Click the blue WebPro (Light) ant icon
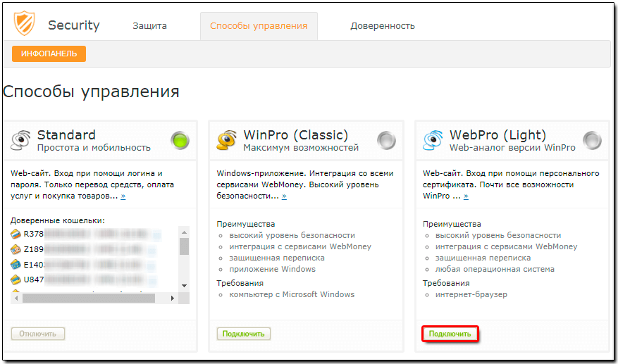Viewport: 618px width, 364px height. (x=433, y=141)
